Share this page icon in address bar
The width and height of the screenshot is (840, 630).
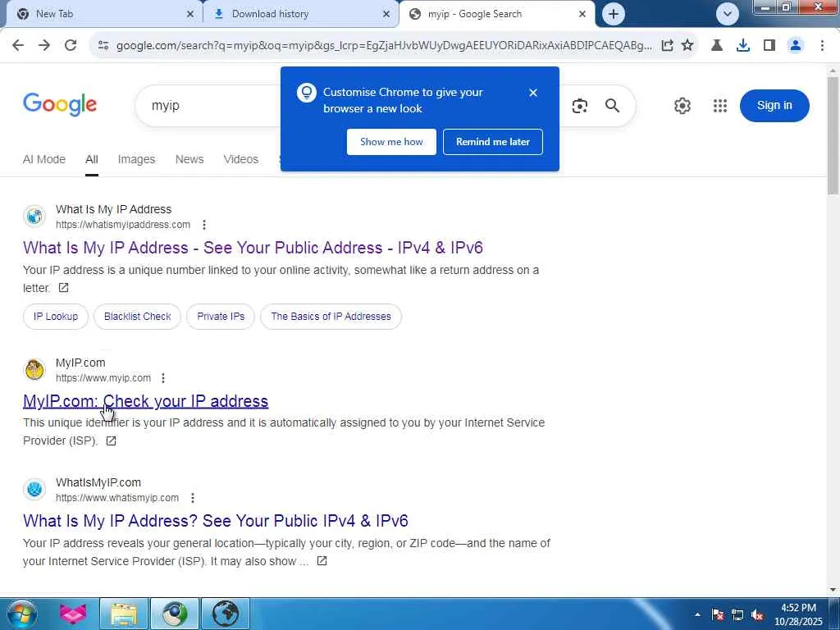click(x=667, y=46)
